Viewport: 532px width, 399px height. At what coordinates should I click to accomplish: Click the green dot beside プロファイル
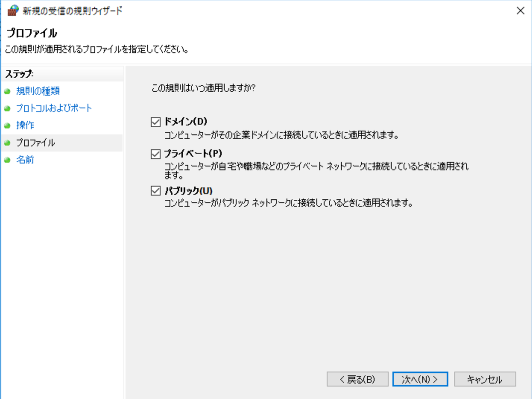8,143
